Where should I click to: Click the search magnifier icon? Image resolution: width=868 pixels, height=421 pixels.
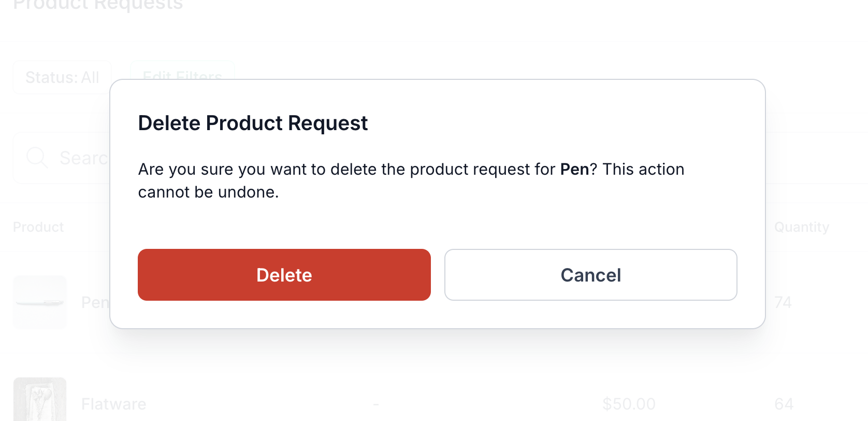click(x=37, y=157)
